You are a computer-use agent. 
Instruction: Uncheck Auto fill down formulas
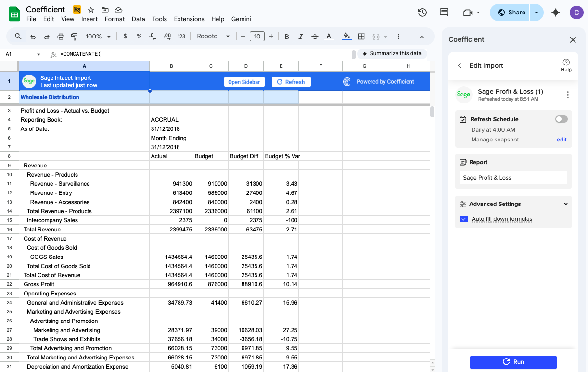tap(464, 219)
